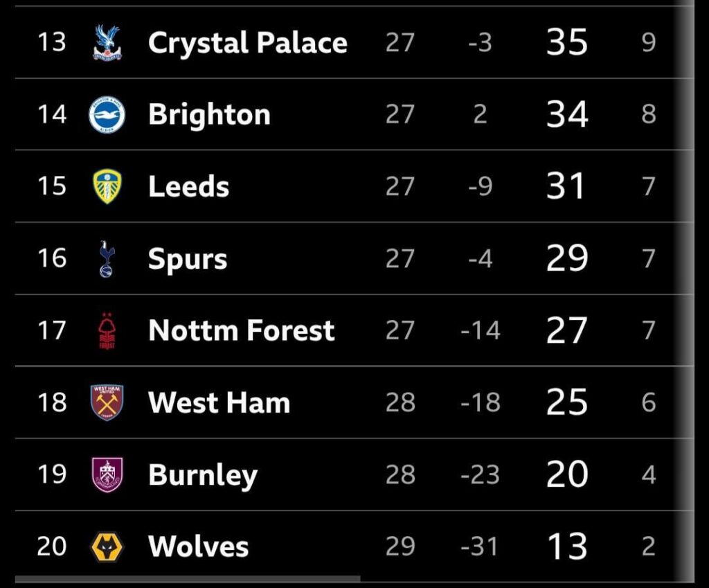Click the Crystal Palace club crest
Image resolution: width=709 pixels, height=588 pixels.
click(x=106, y=42)
